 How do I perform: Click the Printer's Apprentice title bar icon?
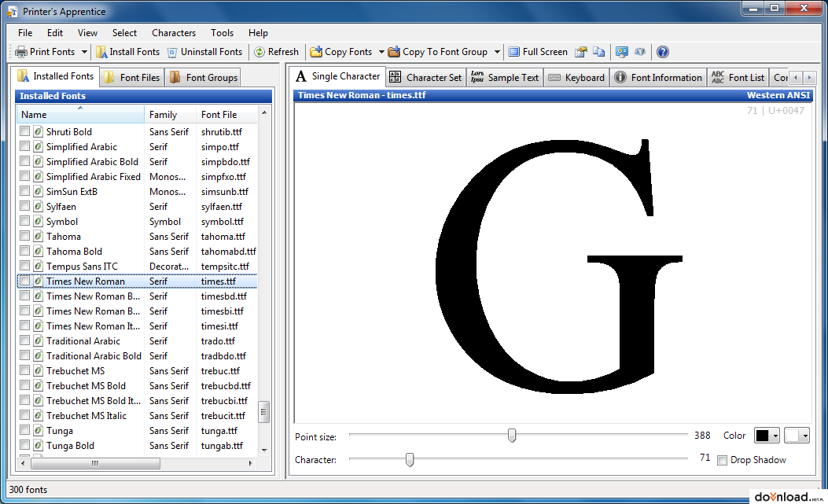coord(12,12)
